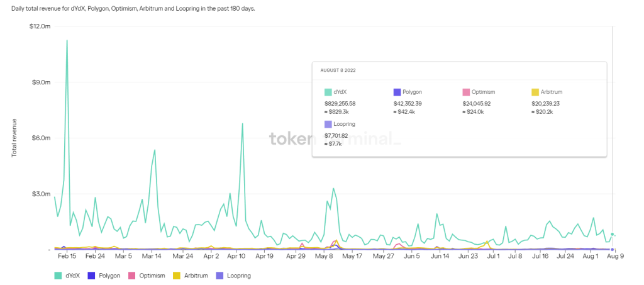
Task: Click the Jun 14 x-axis label
Action: coord(440,256)
